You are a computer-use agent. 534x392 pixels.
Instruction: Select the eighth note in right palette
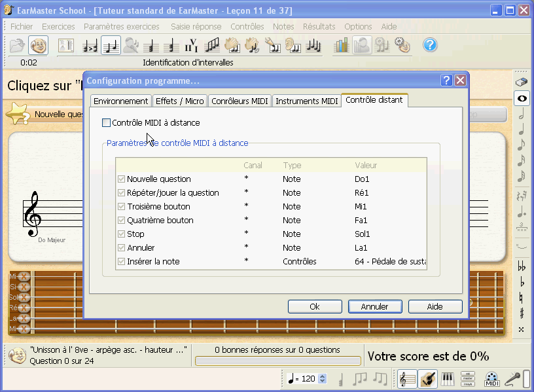click(x=522, y=145)
